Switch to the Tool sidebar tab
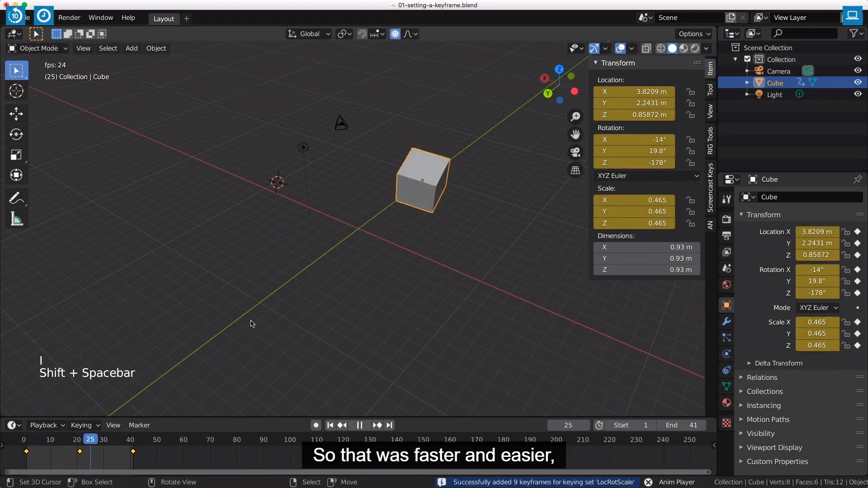This screenshot has width=868, height=488. 710,89
